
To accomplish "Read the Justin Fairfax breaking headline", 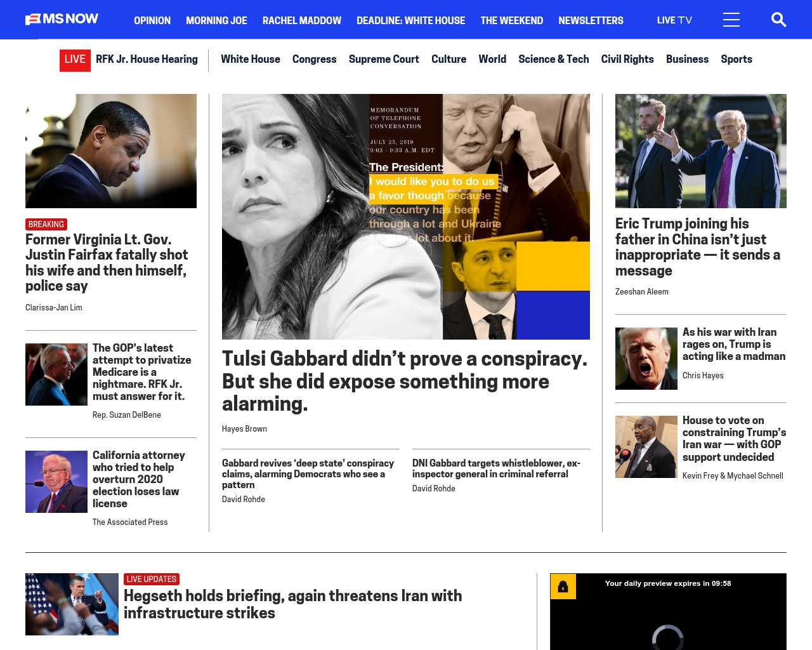I will tap(108, 262).
